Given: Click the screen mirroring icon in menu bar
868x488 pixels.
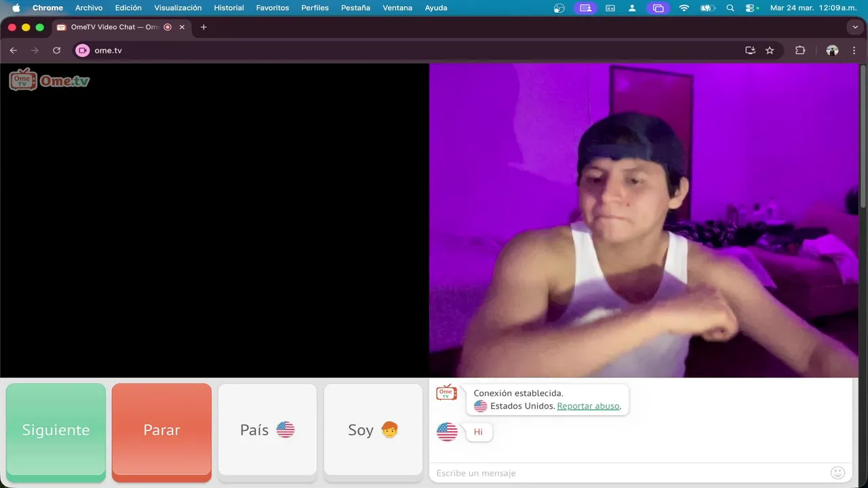Looking at the screenshot, I should tap(657, 8).
